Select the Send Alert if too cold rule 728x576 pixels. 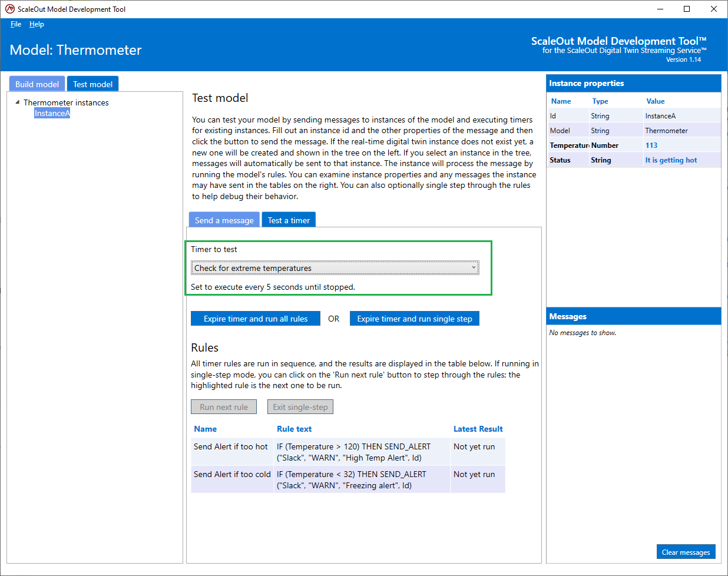233,474
